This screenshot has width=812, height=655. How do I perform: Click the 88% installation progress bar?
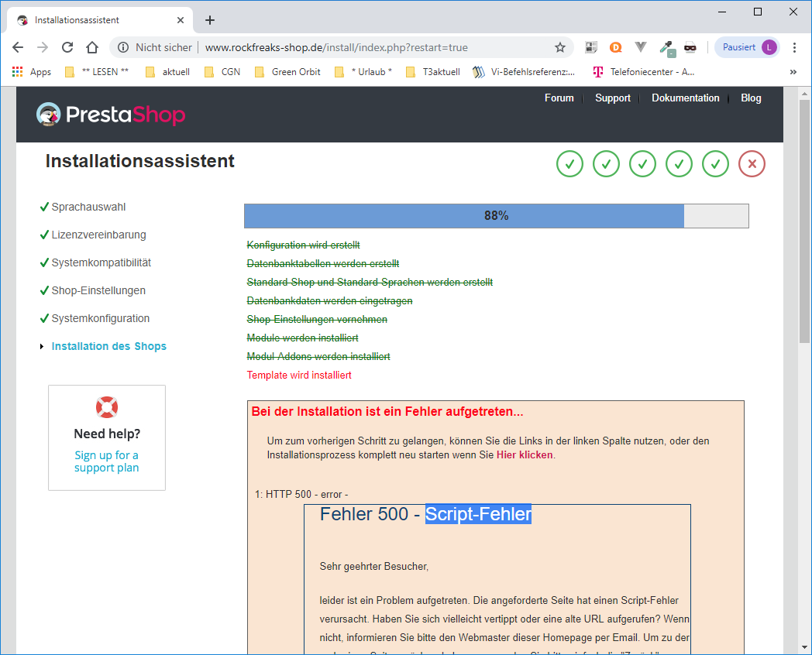point(496,216)
